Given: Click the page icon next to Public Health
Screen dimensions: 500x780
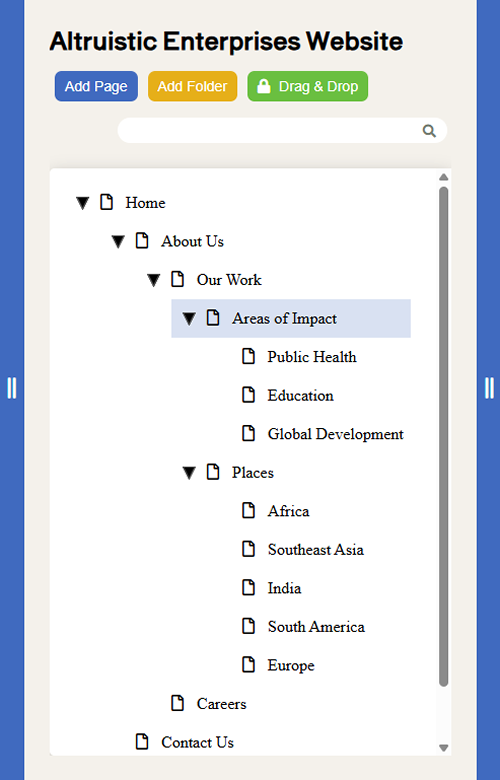Looking at the screenshot, I should 248,356.
